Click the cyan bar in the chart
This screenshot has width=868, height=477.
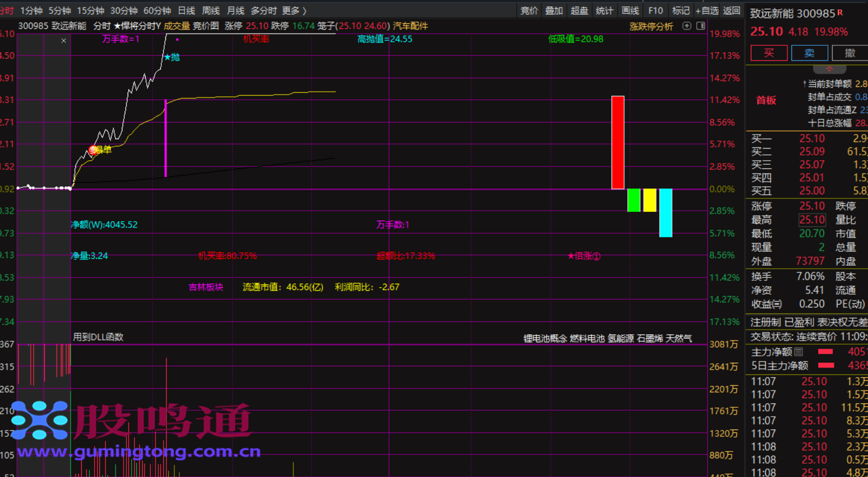pos(666,212)
